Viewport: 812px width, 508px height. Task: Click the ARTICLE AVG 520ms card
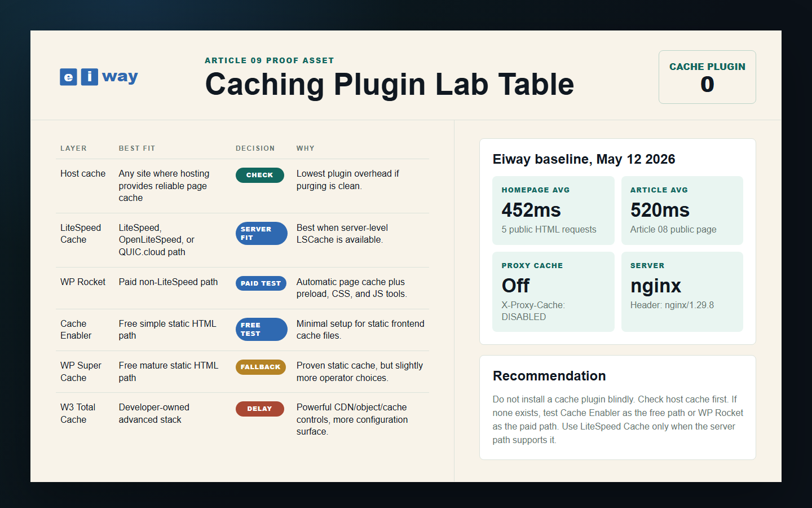[682, 211]
